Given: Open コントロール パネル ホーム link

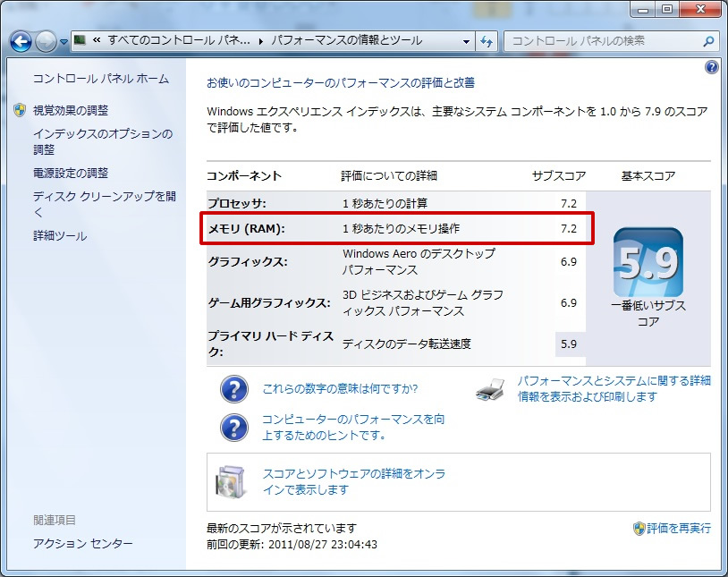Looking at the screenshot, I should tap(101, 79).
